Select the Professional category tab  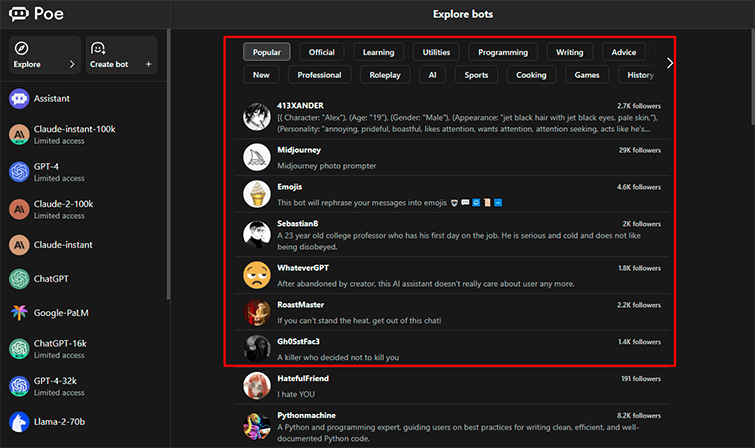click(319, 75)
